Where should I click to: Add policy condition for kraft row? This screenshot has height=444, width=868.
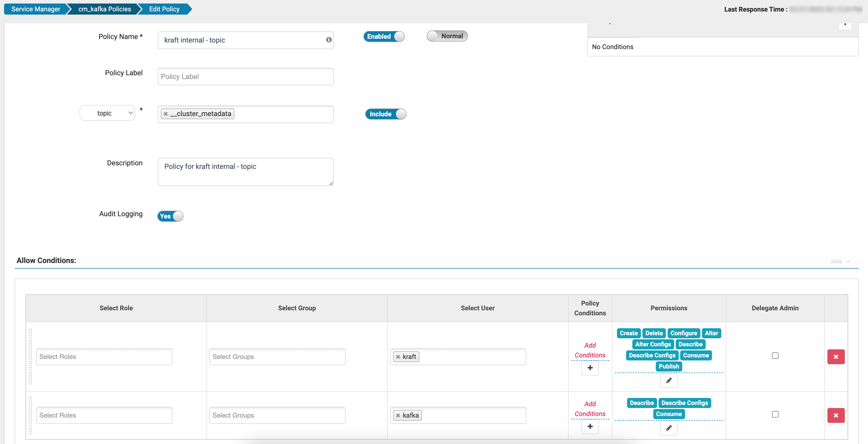[x=590, y=368]
